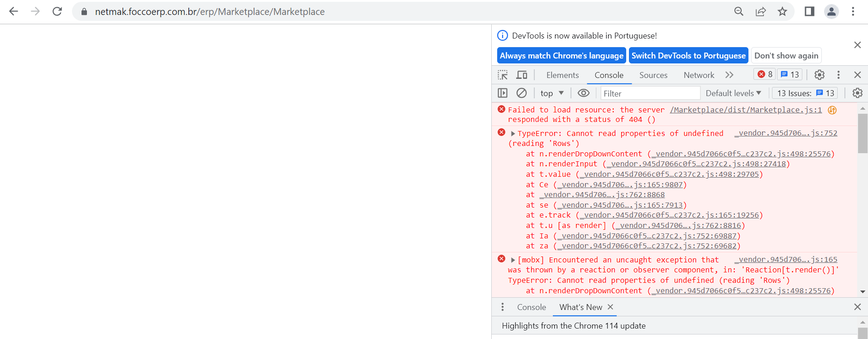
Task: Click Always match Chrome's language
Action: (561, 56)
